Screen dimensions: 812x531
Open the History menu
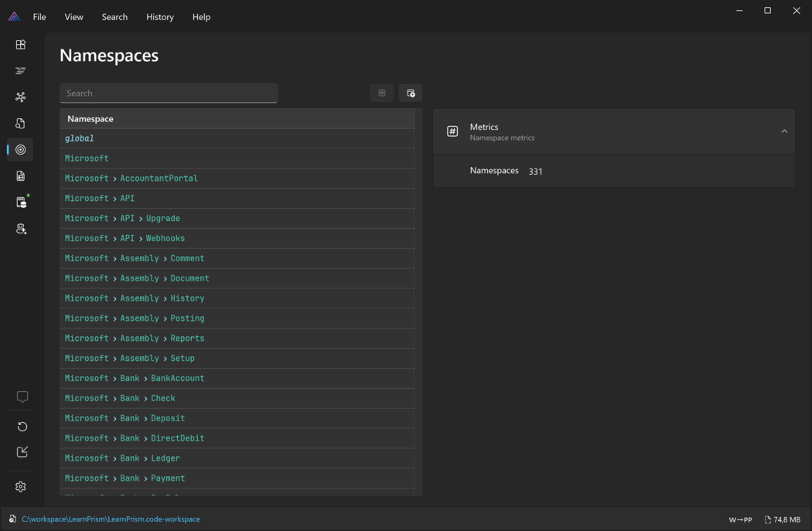click(x=160, y=17)
